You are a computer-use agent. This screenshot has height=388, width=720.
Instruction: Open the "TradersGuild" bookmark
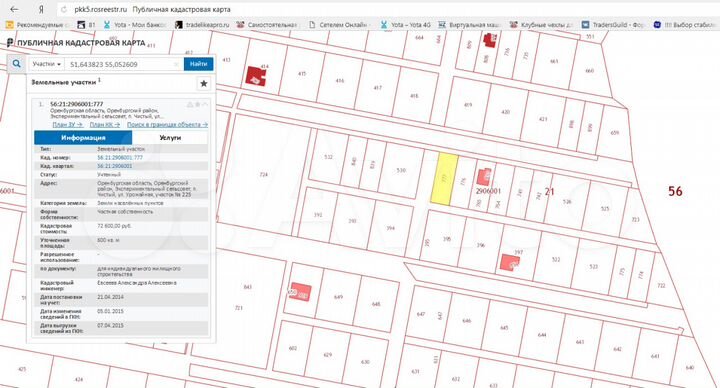[613, 25]
